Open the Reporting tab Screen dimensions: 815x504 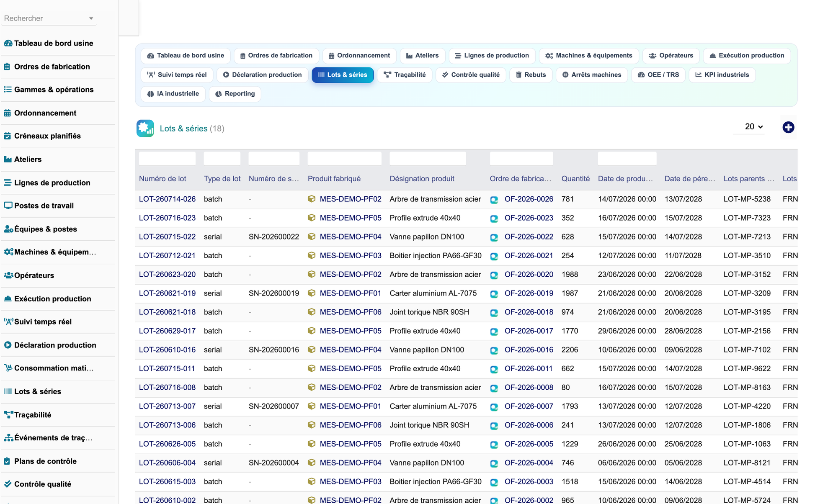click(235, 94)
